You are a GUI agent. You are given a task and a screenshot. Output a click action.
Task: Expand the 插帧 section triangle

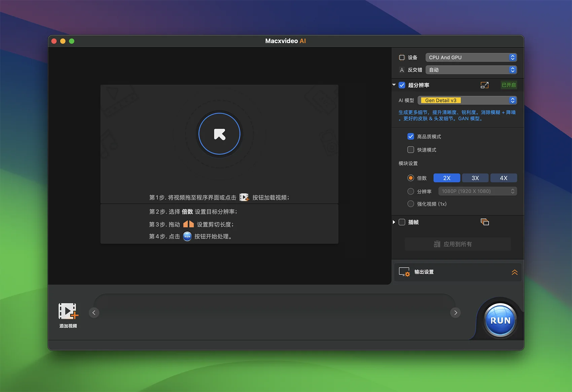point(394,222)
